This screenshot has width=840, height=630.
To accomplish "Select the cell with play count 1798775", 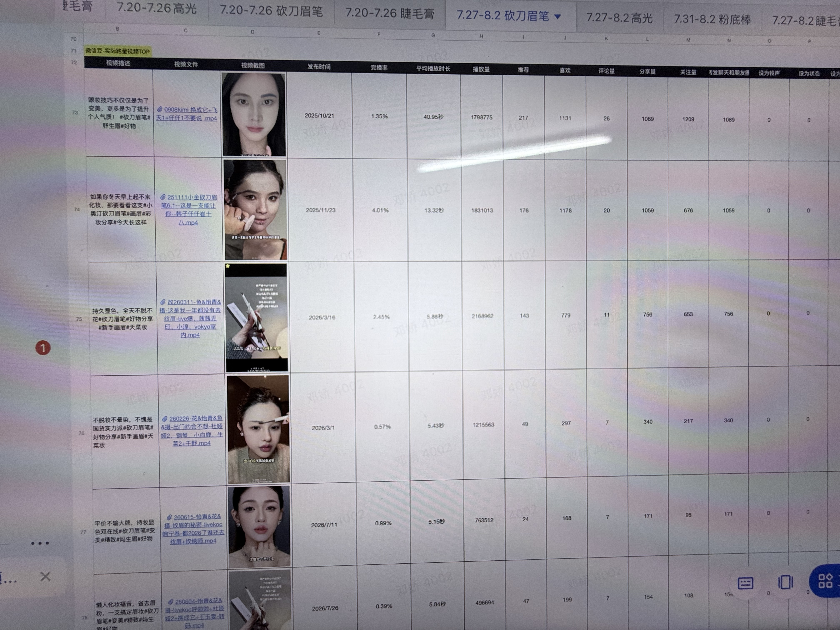I will [x=481, y=117].
